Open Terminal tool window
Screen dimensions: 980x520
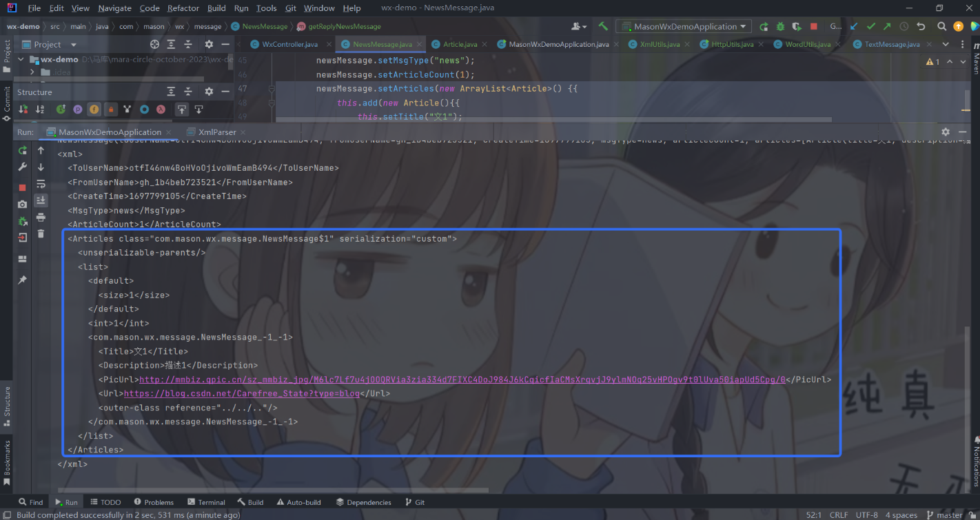click(206, 502)
